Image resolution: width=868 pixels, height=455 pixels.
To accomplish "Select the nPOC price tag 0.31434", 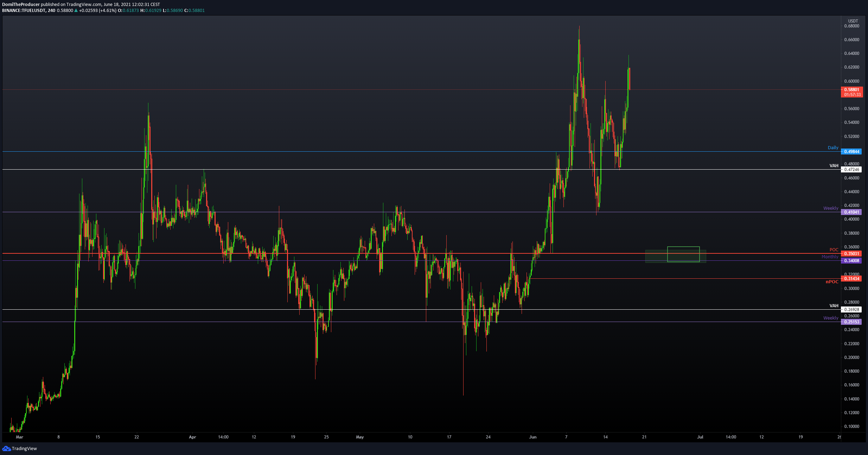I will (851, 279).
